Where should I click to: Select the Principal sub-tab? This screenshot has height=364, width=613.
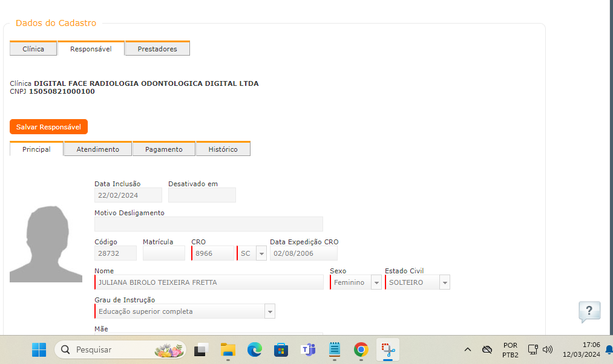coord(36,149)
